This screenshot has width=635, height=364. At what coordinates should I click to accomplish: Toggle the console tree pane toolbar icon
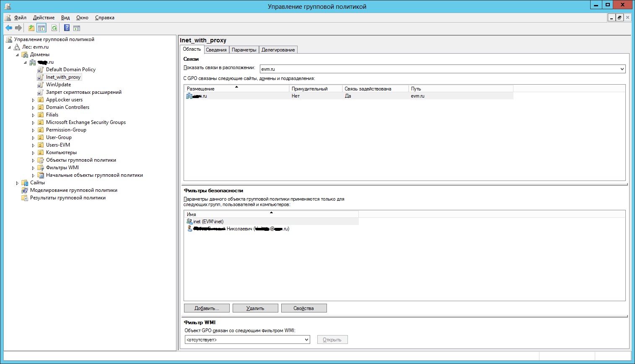tap(41, 28)
